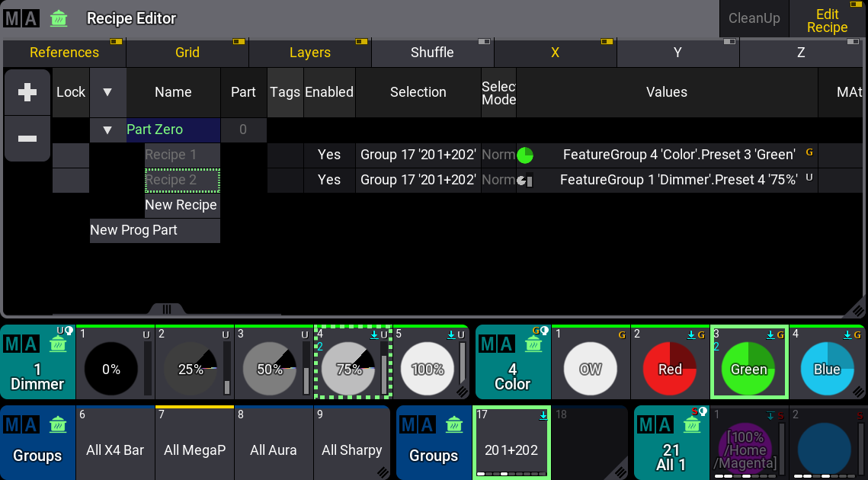Select the Color preset pool icon
Image resolution: width=868 pixels, height=480 pixels.
pos(512,362)
